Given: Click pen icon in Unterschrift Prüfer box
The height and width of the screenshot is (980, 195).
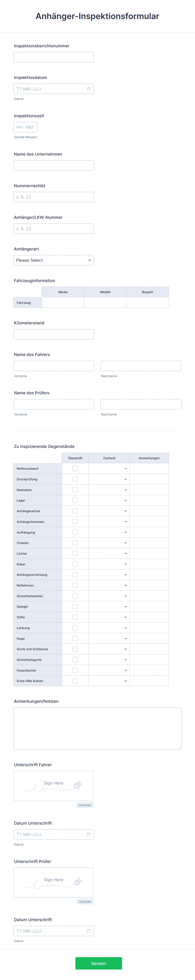Looking at the screenshot, I should (x=77, y=881).
